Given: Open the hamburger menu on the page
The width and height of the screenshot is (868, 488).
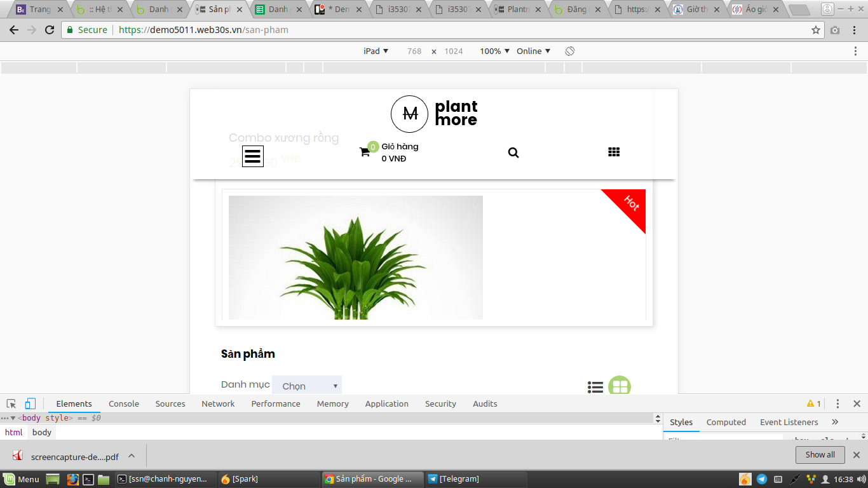Looking at the screenshot, I should 253,156.
